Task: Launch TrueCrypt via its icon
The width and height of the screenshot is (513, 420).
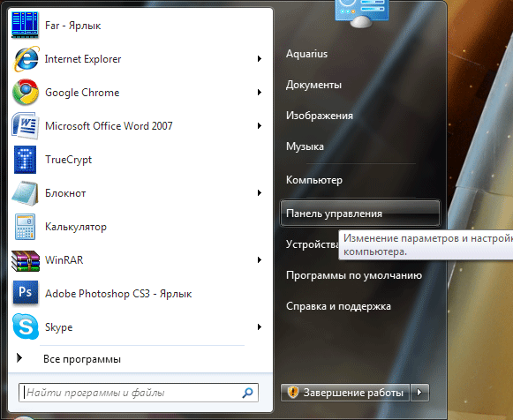Action: (26, 160)
